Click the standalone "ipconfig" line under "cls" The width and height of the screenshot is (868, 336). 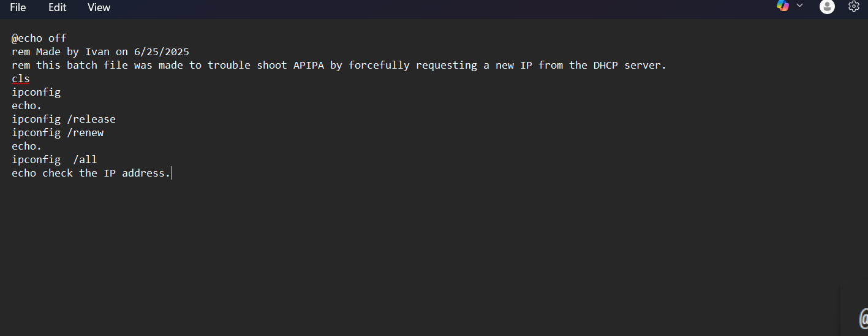36,92
